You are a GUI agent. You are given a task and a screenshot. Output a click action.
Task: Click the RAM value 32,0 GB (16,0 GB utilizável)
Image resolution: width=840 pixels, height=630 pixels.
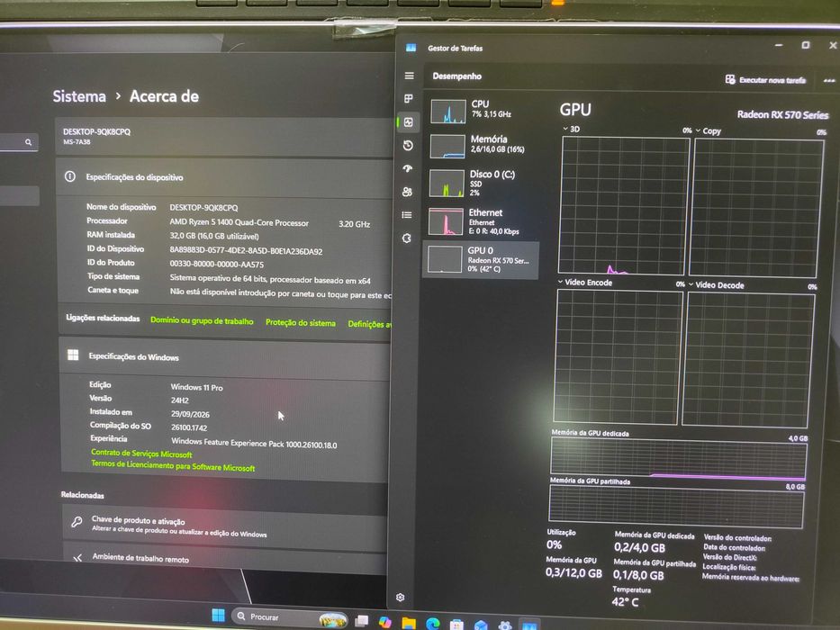(x=214, y=236)
